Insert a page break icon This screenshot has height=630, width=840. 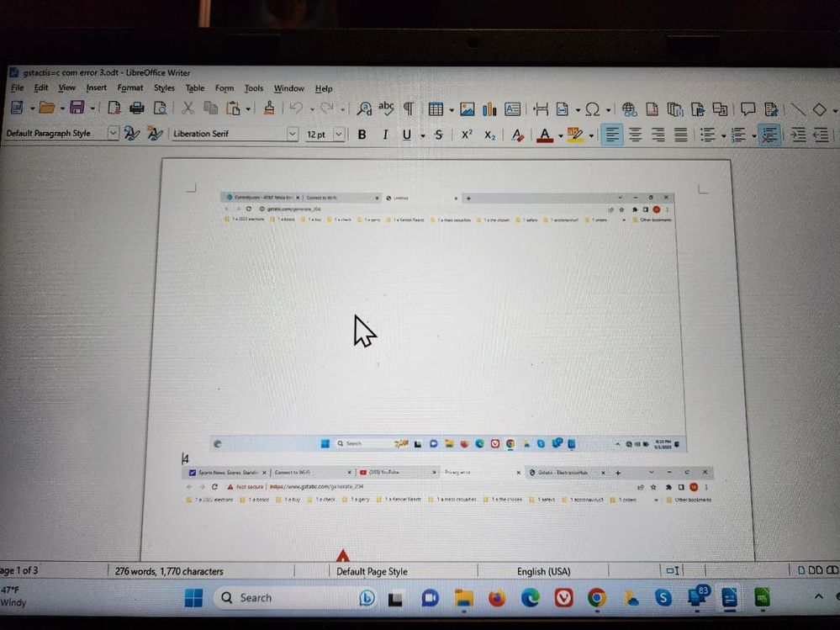pyautogui.click(x=541, y=109)
